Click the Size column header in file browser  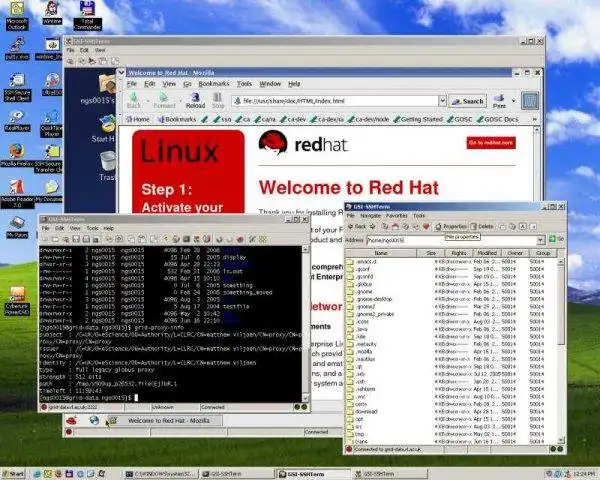tap(431, 253)
